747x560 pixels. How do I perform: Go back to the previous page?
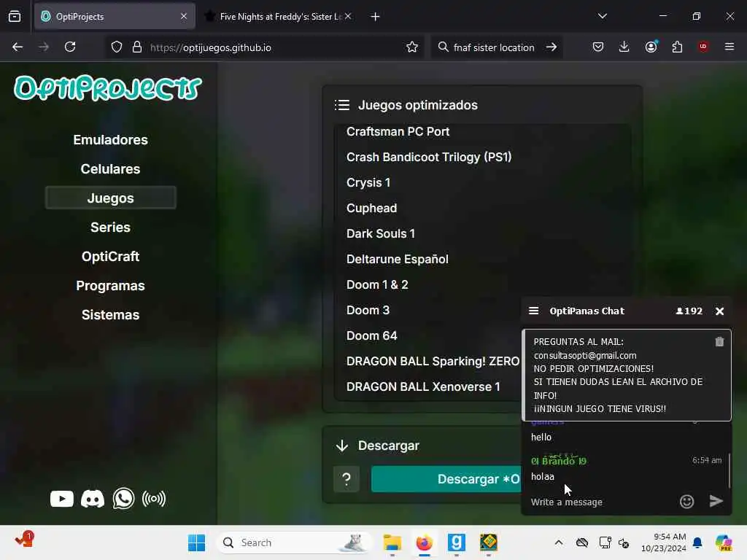(18, 47)
